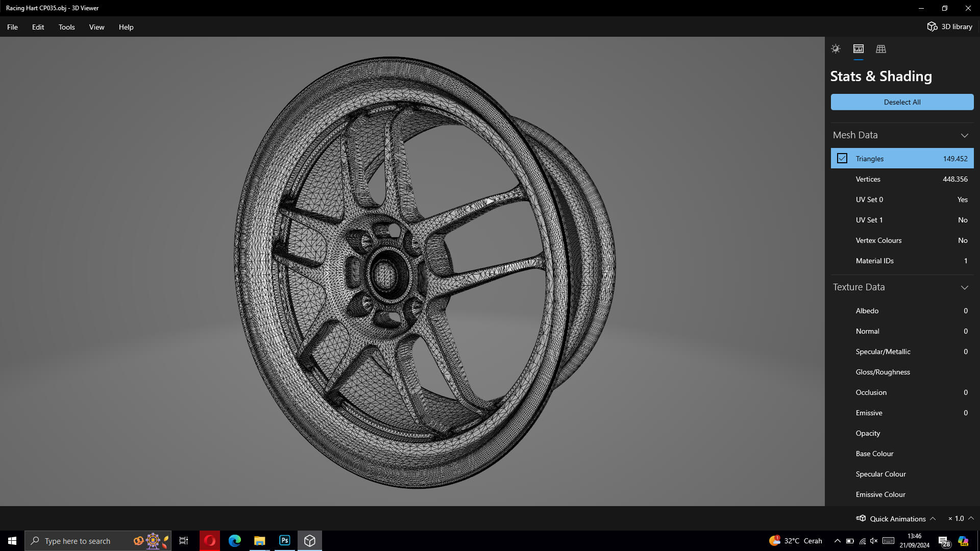Open the Grid & Views panel icon

881,49
